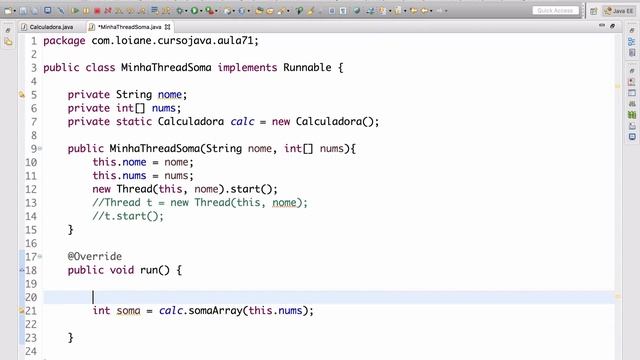Viewport: 640px width, 360px height.
Task: Click 'somaArray' method call on line 21
Action: click(x=216, y=311)
